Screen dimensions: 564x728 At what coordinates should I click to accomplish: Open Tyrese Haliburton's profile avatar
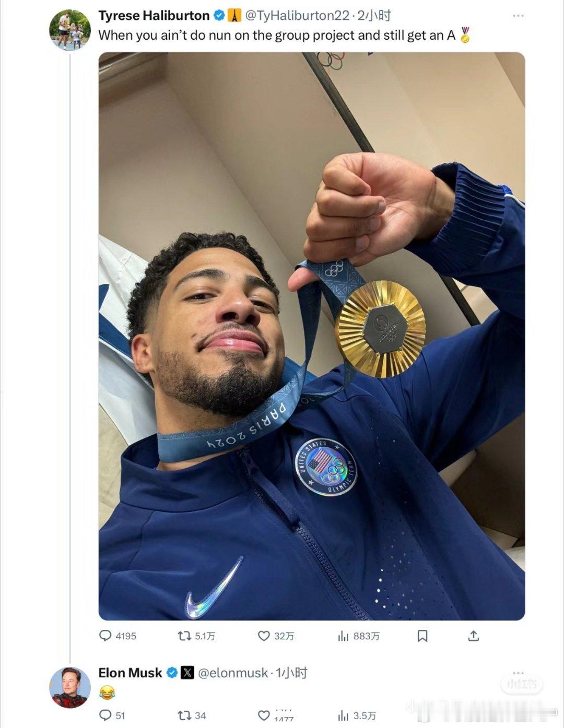click(x=70, y=30)
